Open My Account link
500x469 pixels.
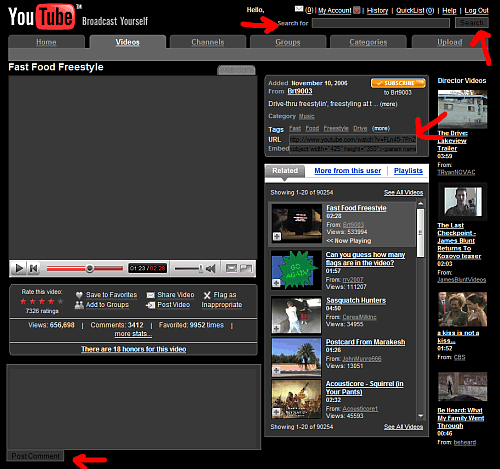(x=335, y=11)
